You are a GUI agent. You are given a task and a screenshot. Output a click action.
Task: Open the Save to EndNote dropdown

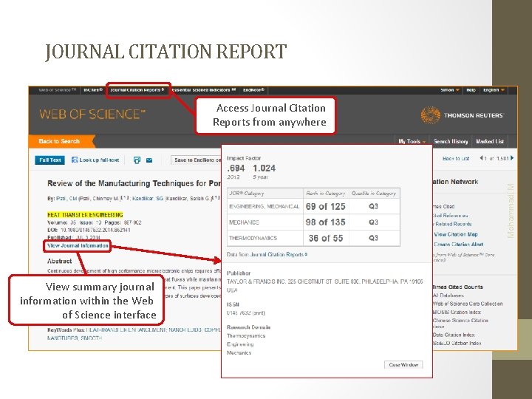pos(197,160)
